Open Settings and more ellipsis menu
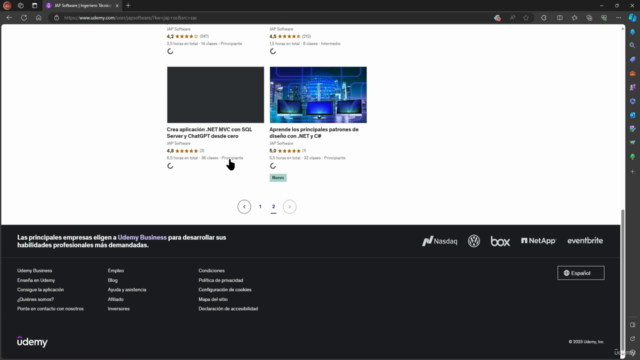 point(618,18)
